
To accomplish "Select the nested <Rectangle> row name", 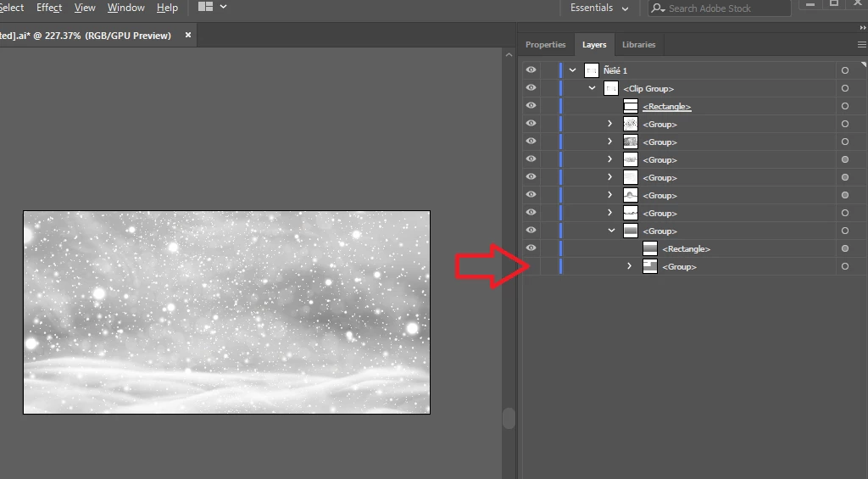I will click(686, 248).
